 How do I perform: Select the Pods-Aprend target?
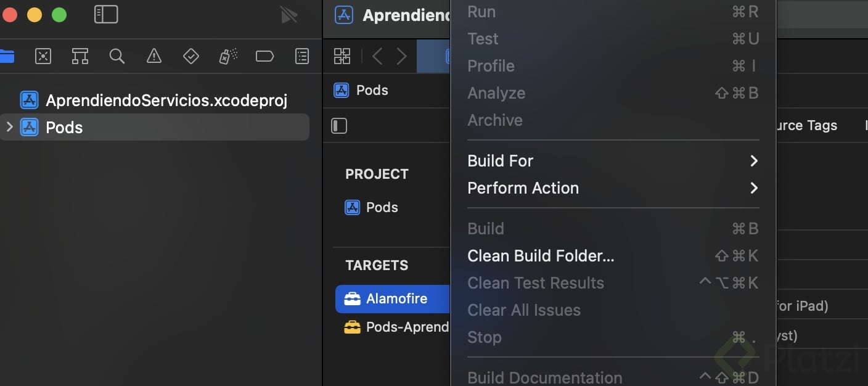(x=407, y=327)
